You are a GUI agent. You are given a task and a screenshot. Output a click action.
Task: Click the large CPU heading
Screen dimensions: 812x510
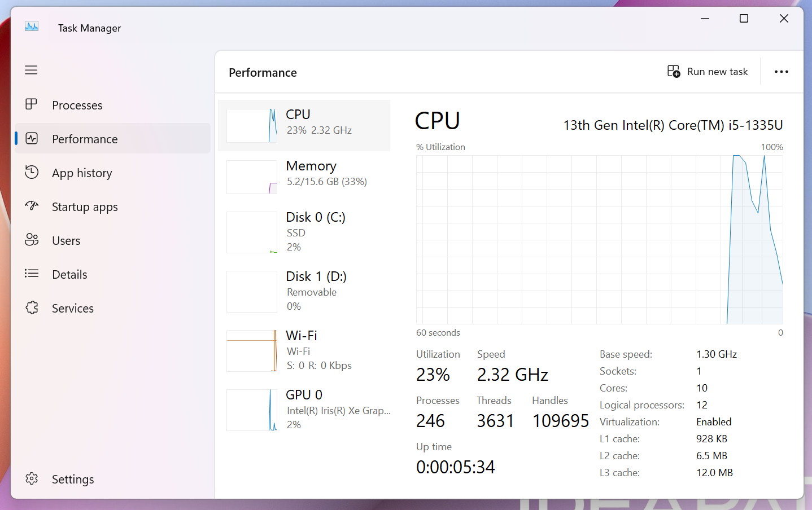click(x=438, y=121)
